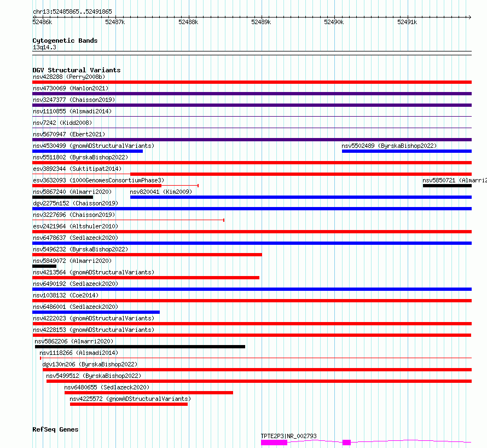Click the 13q14.3 cytogenetic band label
The image size is (487, 448).
44,48
